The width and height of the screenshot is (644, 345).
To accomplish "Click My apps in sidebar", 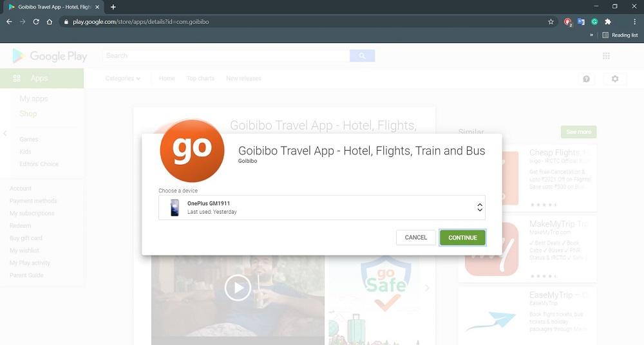I will click(33, 98).
